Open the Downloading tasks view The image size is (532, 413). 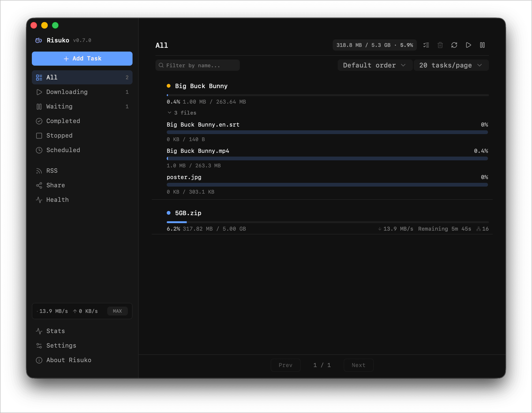click(x=82, y=92)
